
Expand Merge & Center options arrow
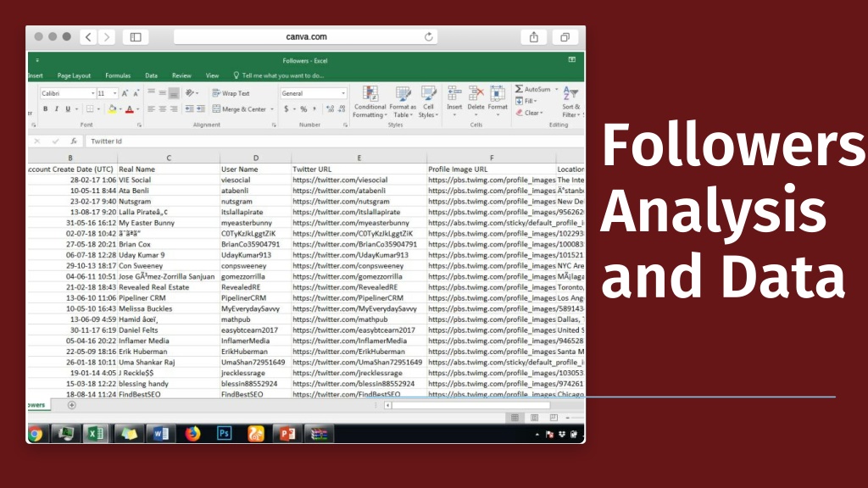point(272,109)
